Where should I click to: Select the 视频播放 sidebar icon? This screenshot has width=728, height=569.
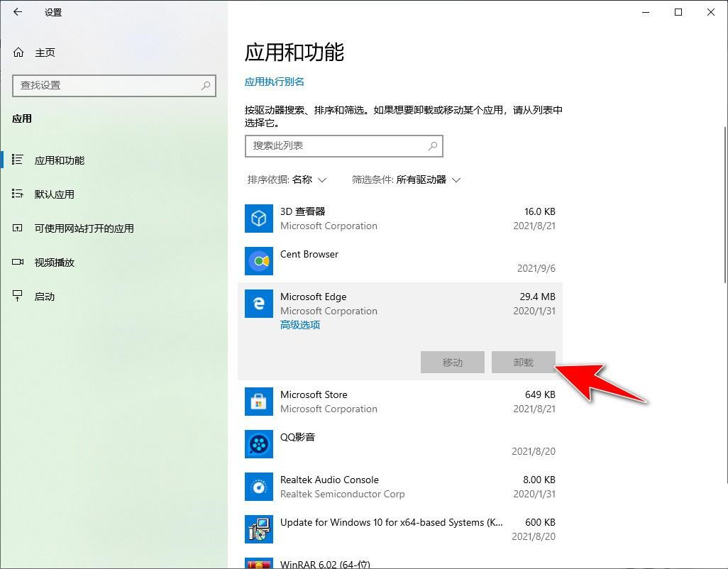17,263
